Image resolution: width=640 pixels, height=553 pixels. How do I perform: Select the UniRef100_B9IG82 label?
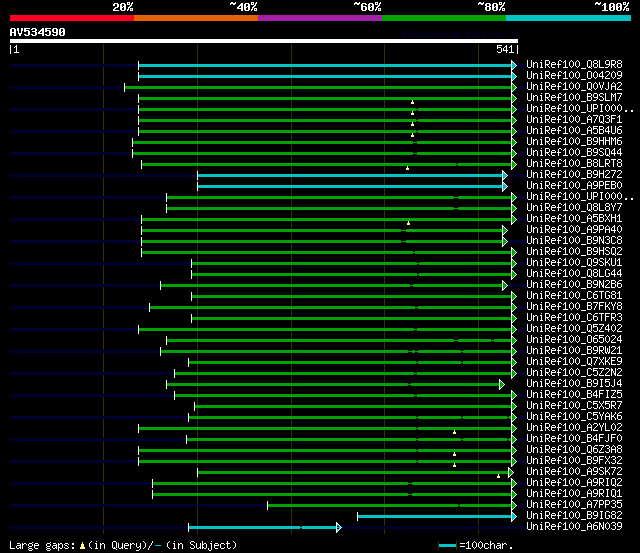574,516
